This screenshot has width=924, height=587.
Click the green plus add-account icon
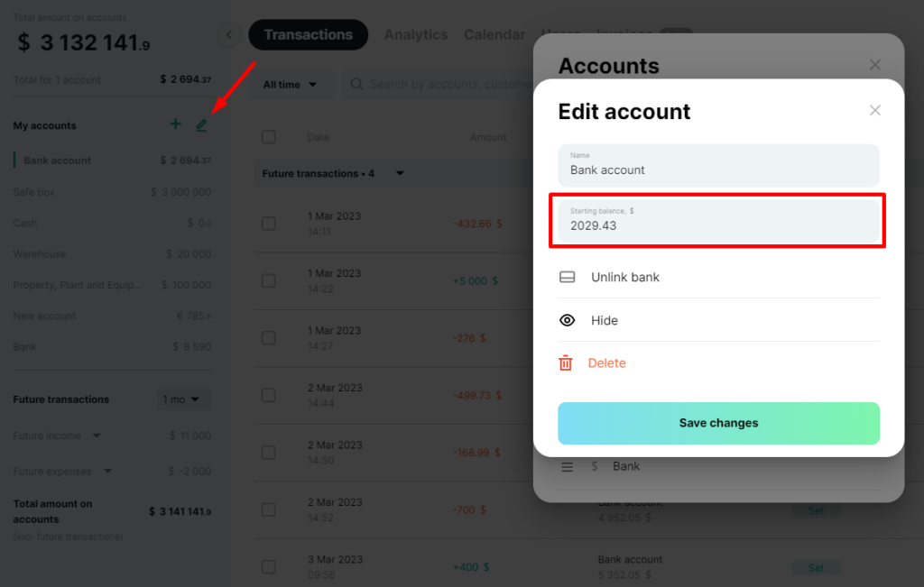pyautogui.click(x=176, y=124)
